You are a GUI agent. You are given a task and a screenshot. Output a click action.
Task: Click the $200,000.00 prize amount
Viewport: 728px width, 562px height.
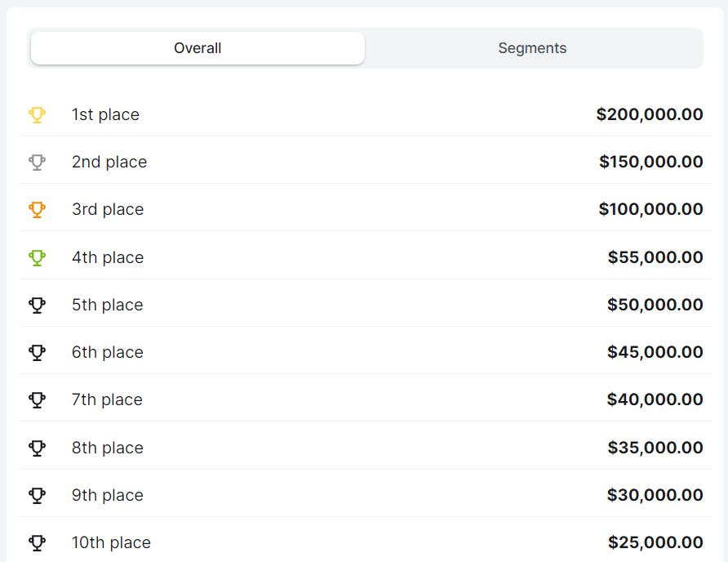point(650,114)
